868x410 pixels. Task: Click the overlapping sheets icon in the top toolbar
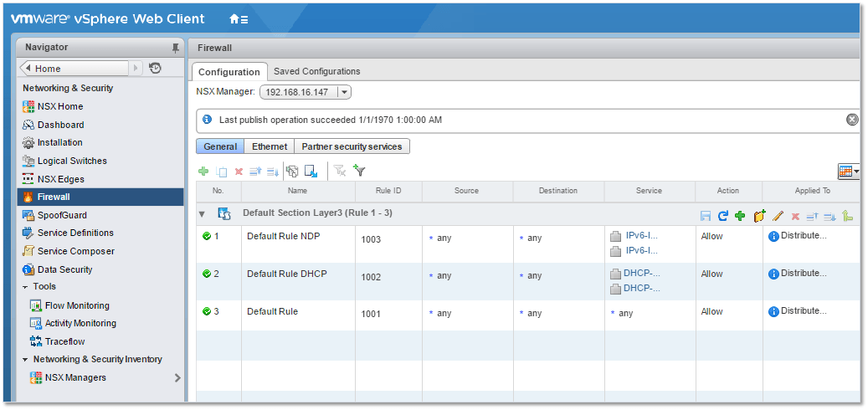[x=292, y=172]
